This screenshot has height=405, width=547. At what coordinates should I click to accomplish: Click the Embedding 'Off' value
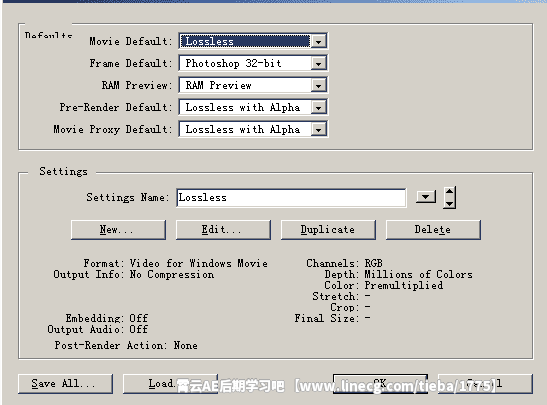click(138, 318)
